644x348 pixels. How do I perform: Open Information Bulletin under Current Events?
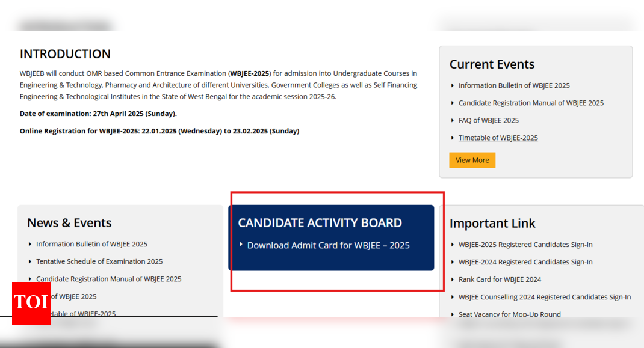[514, 85]
